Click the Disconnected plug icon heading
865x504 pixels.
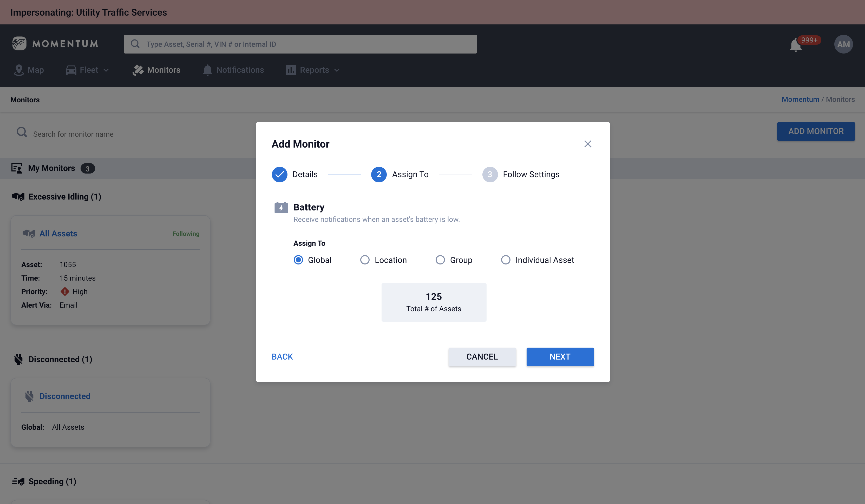(x=18, y=359)
